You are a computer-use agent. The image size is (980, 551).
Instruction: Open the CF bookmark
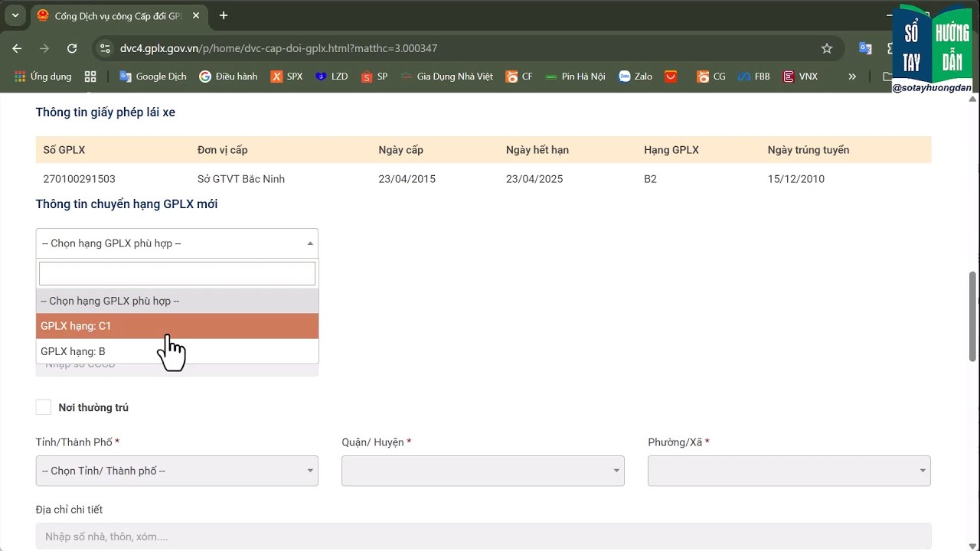tap(519, 77)
